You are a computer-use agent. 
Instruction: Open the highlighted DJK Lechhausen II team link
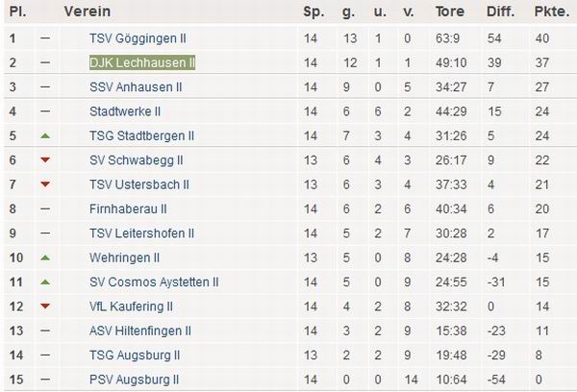142,62
